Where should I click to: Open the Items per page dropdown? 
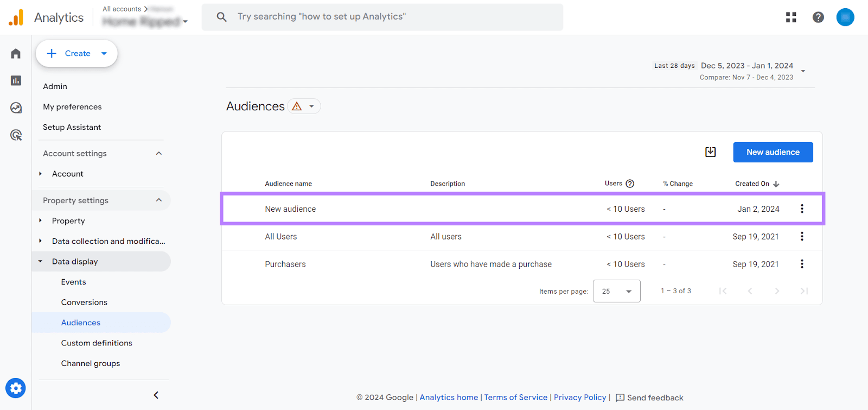(x=616, y=291)
